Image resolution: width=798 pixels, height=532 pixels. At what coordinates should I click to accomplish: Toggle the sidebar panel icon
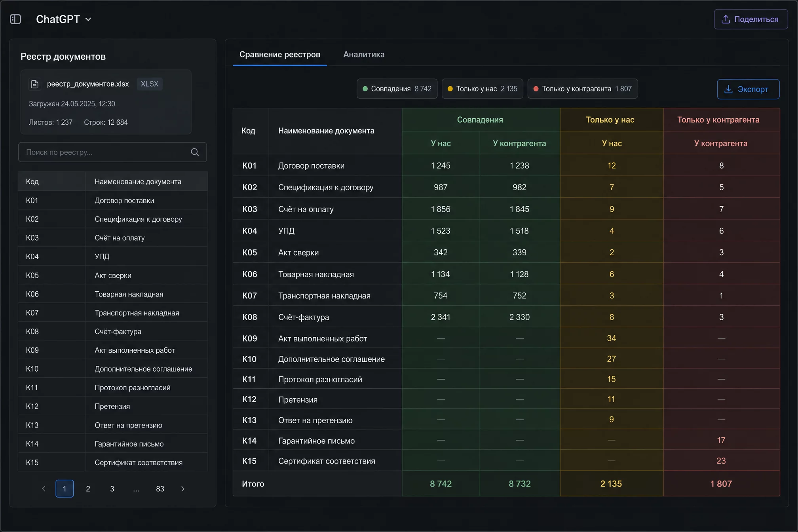[15, 19]
